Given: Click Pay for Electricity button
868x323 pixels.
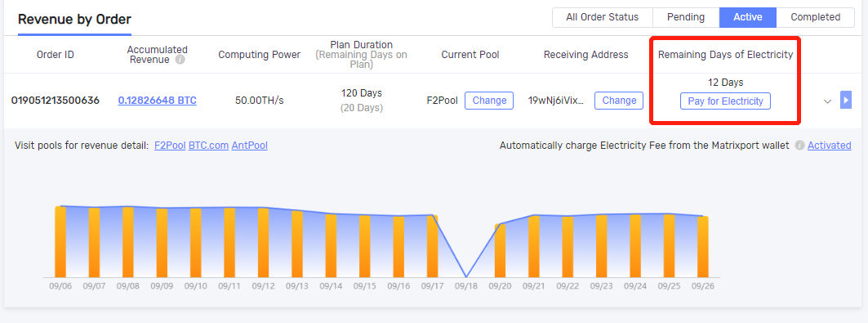Looking at the screenshot, I should pos(725,101).
